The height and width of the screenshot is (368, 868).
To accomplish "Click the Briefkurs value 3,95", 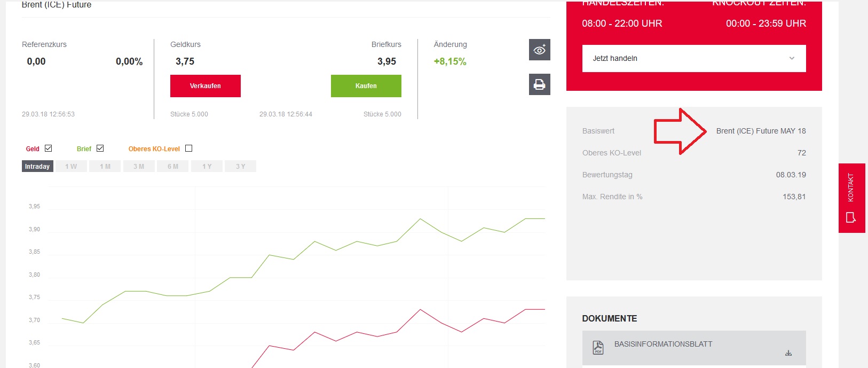I will pos(386,61).
